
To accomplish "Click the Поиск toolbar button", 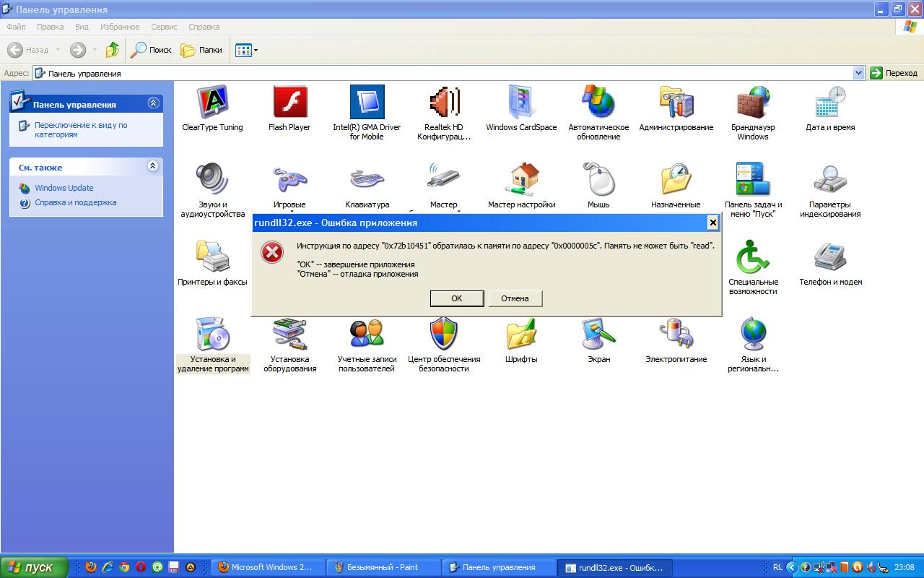I will pyautogui.click(x=152, y=50).
